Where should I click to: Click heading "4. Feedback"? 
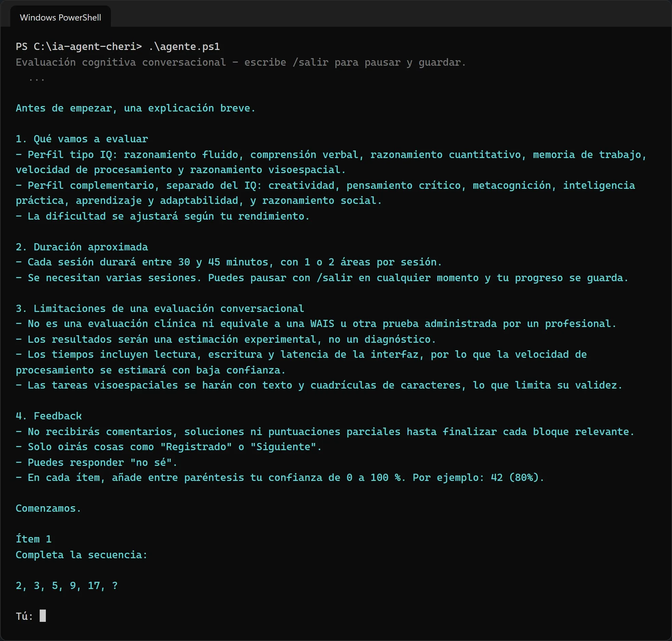click(x=49, y=416)
